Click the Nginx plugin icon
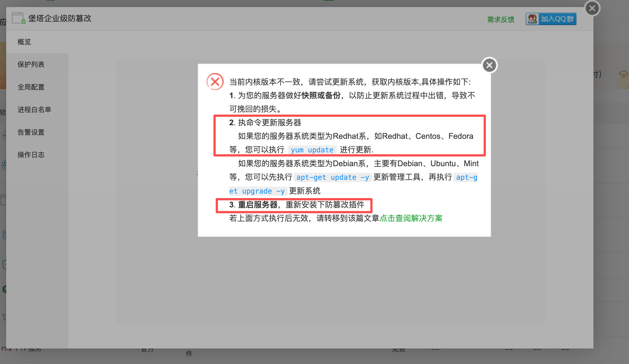The width and height of the screenshot is (629, 364). (4, 289)
